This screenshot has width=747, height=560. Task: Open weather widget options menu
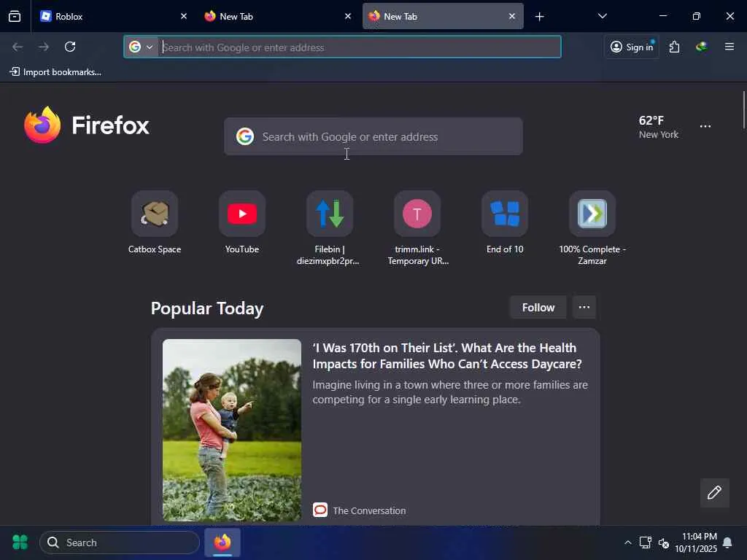(705, 127)
